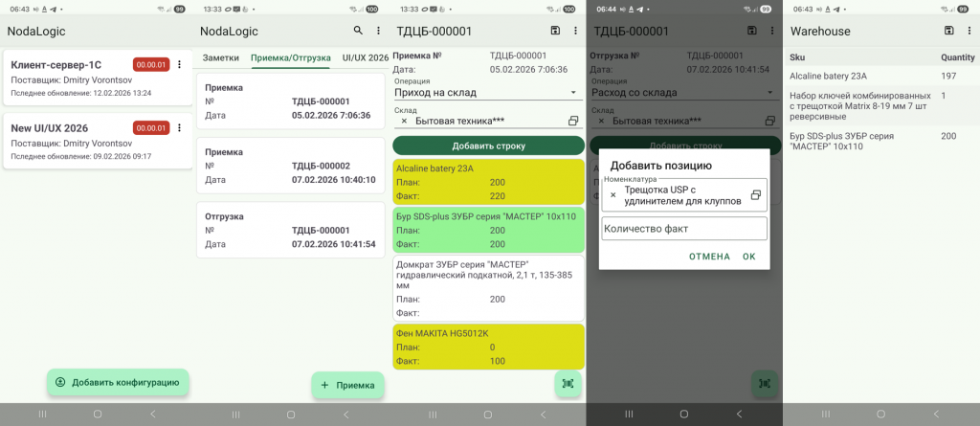Switch to the UI/UX 2026 tab

coord(365,57)
